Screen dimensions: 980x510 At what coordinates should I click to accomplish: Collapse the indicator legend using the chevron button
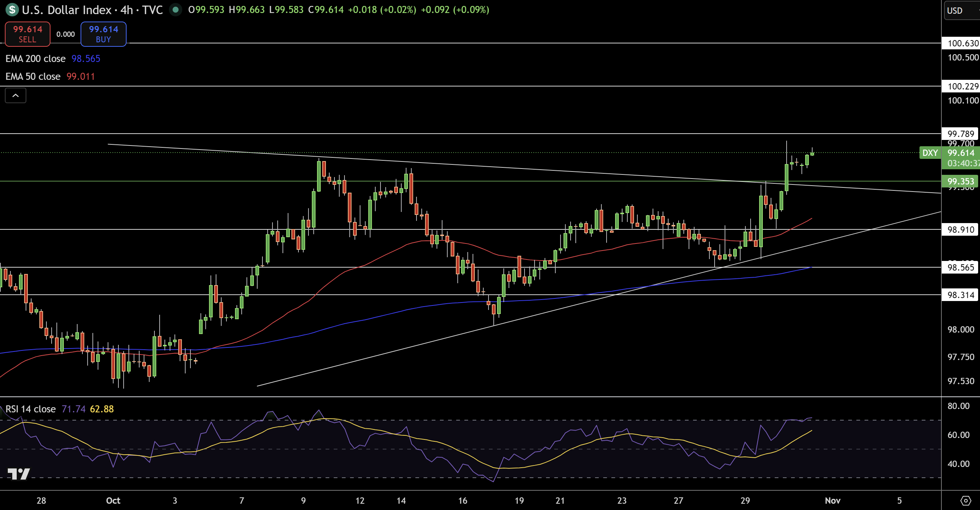click(15, 95)
